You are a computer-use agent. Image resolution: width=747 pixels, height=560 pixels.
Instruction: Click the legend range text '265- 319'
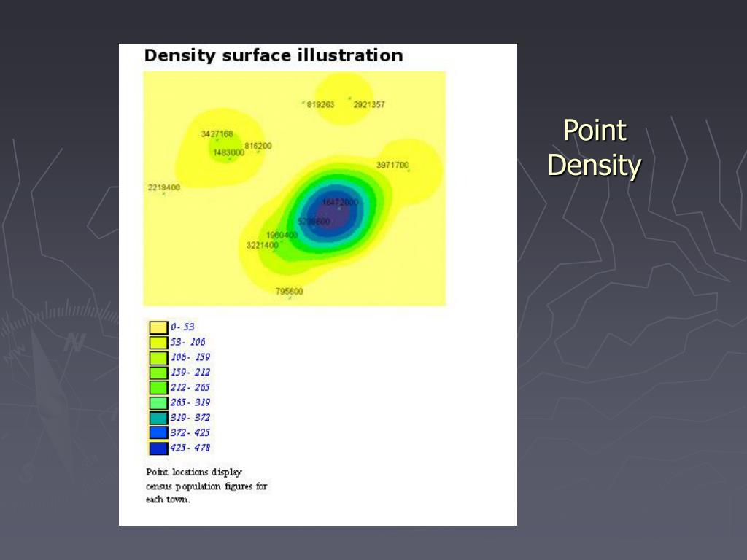(x=190, y=402)
